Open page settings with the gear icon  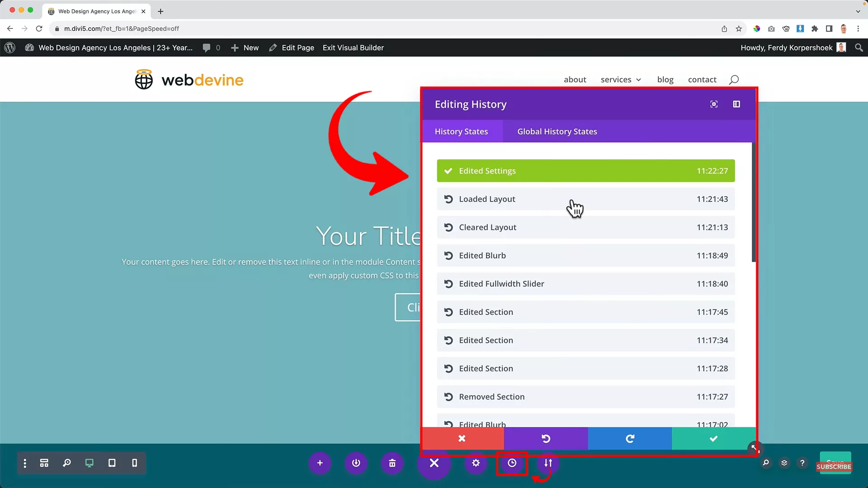coord(476,463)
